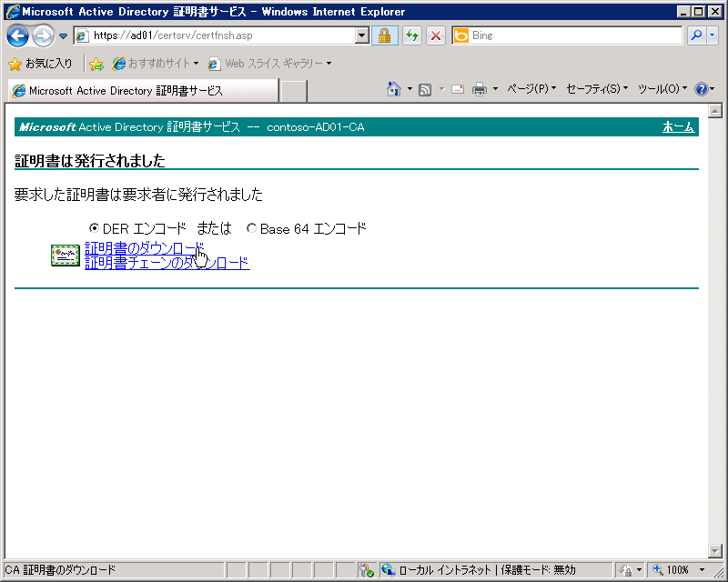Viewport: 728px width, 582px height.
Task: Maximize the Internet Explorer window
Action: [699, 12]
